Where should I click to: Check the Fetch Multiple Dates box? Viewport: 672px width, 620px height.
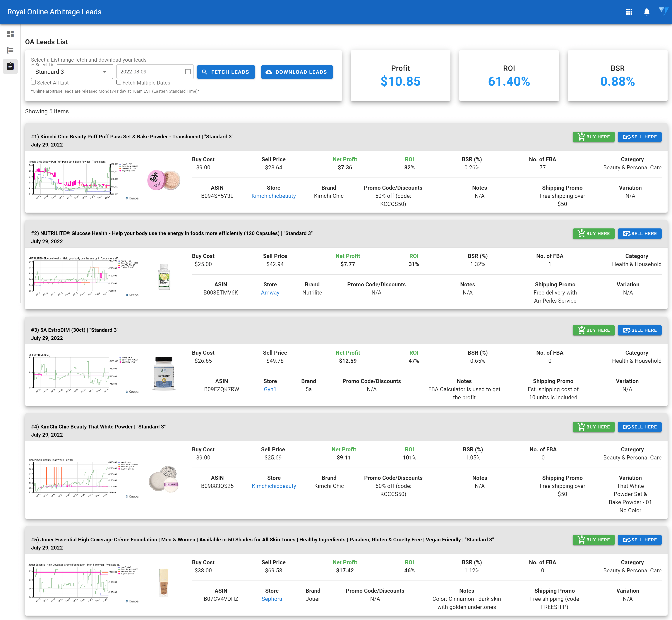pos(119,82)
